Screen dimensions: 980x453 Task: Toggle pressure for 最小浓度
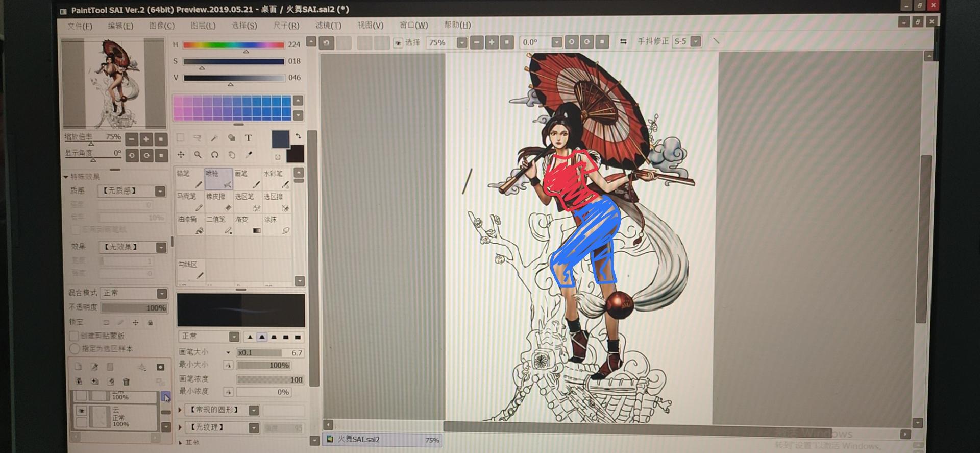point(228,392)
